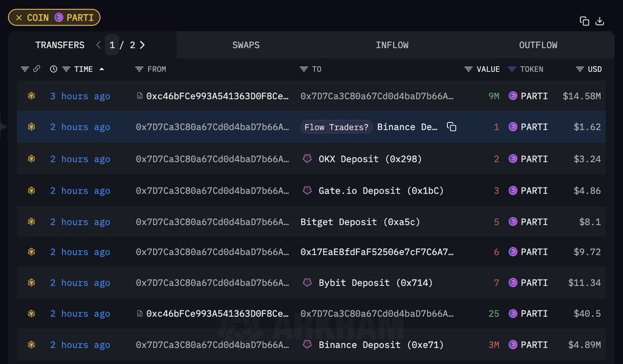This screenshot has width=623, height=364.
Task: Open the Binance De... address in $1.62 row
Action: [x=408, y=127]
